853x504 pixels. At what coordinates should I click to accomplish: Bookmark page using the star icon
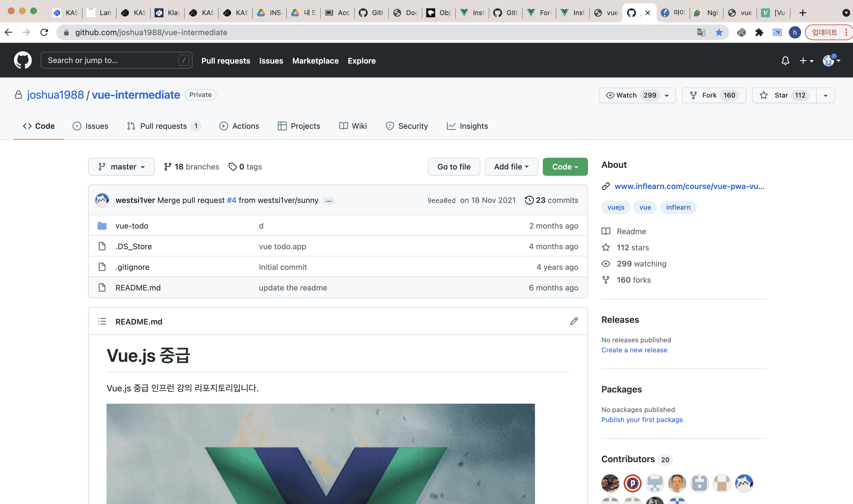pos(719,32)
